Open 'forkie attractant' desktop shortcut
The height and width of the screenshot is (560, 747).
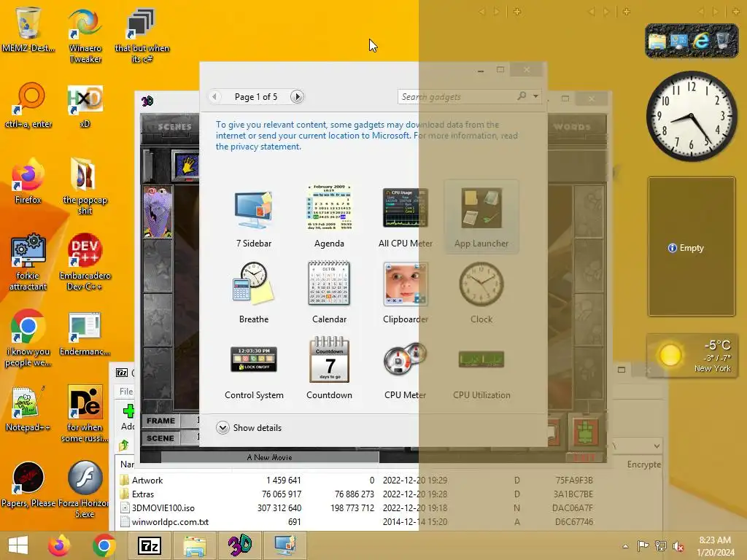(x=28, y=262)
